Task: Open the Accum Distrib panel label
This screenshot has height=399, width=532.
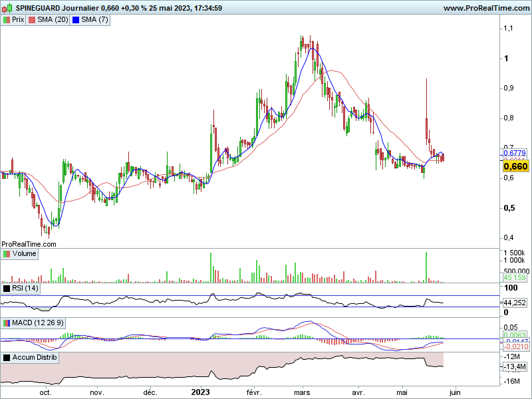Action: click(35, 357)
